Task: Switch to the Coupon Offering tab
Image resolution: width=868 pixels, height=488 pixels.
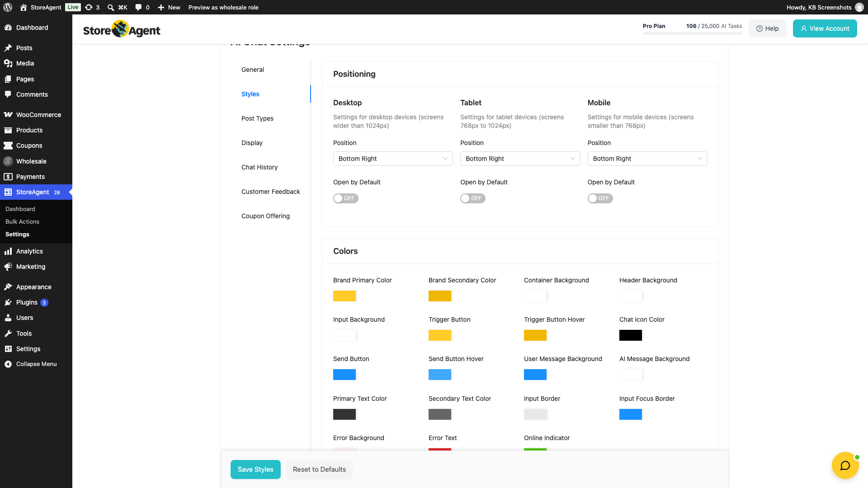Action: coord(265,216)
